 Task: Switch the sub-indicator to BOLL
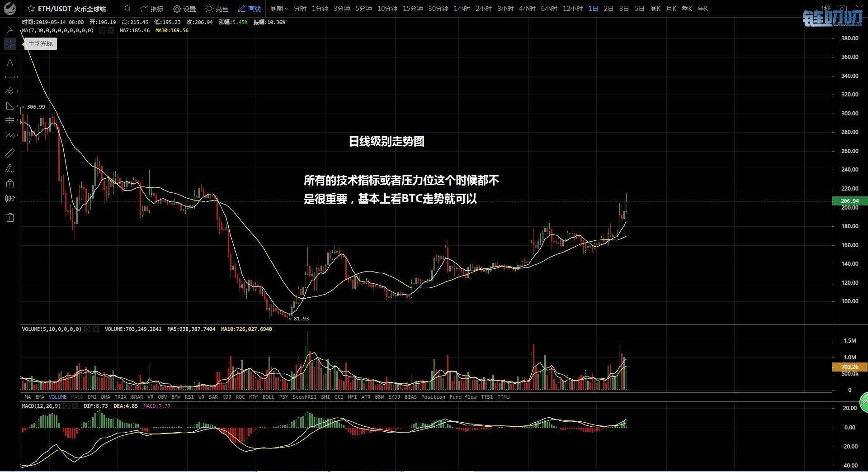pyautogui.click(x=269, y=397)
